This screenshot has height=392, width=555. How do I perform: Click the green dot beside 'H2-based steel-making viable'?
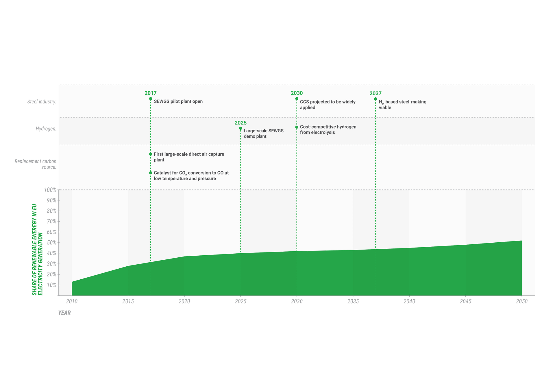point(375,99)
